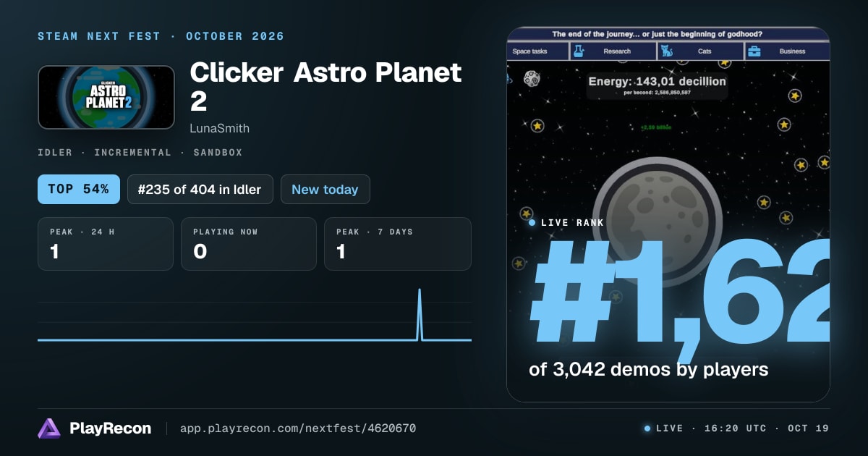Open the Cats tab

click(701, 51)
